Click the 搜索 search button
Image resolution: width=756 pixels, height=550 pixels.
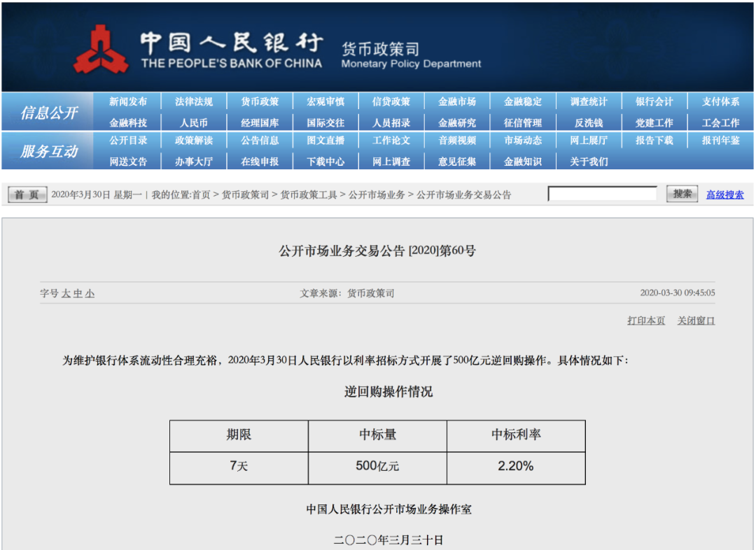(x=682, y=194)
